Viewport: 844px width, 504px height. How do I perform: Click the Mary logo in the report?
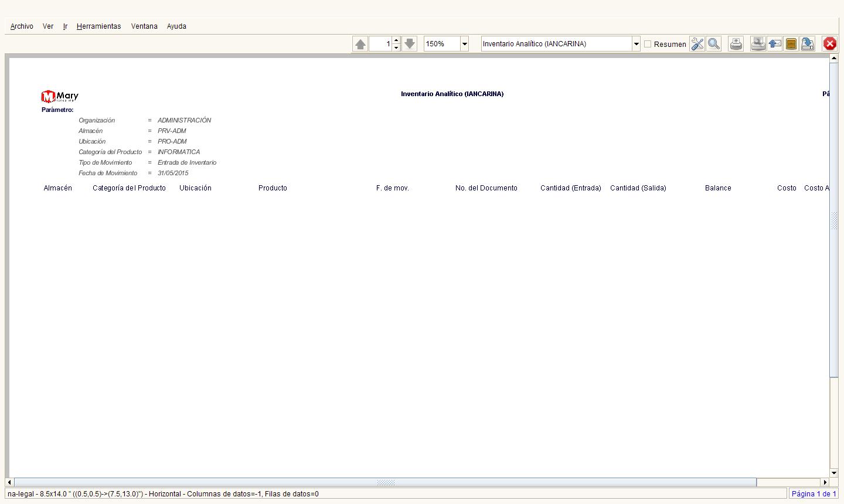60,96
